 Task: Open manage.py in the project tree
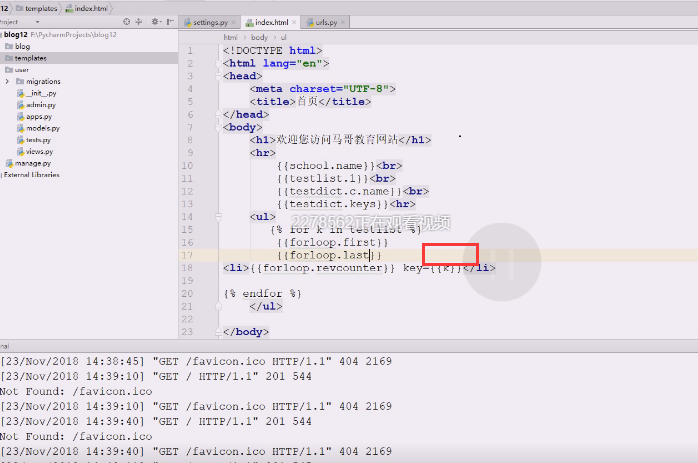click(x=33, y=163)
